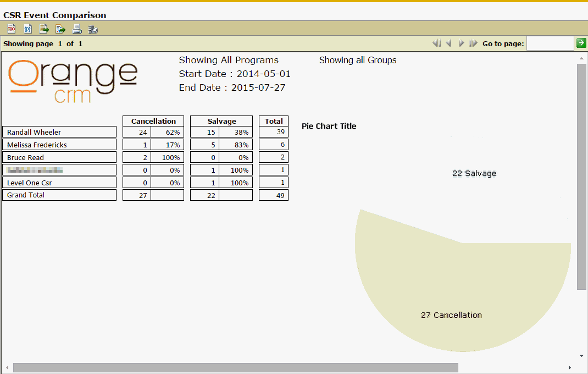Click the horizontal scrollbar left arrow
The width and height of the screenshot is (588, 374).
coord(7,367)
